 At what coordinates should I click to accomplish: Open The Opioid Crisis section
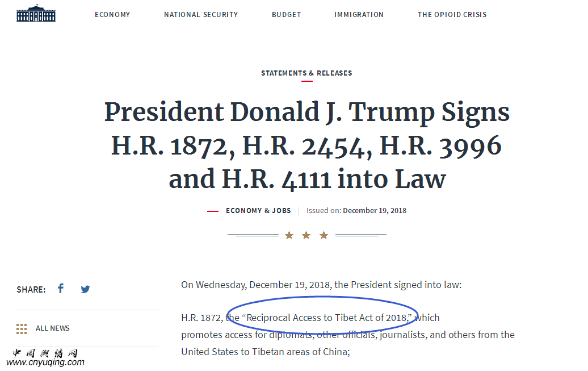[452, 15]
